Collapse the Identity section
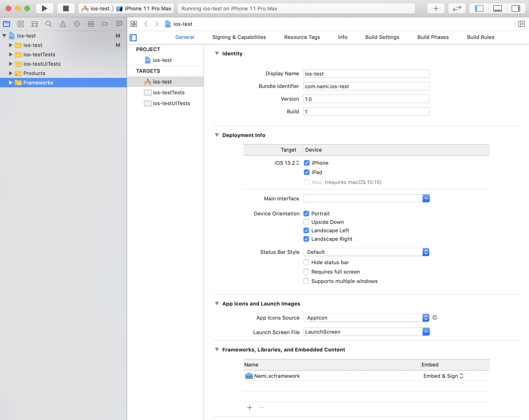 point(217,53)
